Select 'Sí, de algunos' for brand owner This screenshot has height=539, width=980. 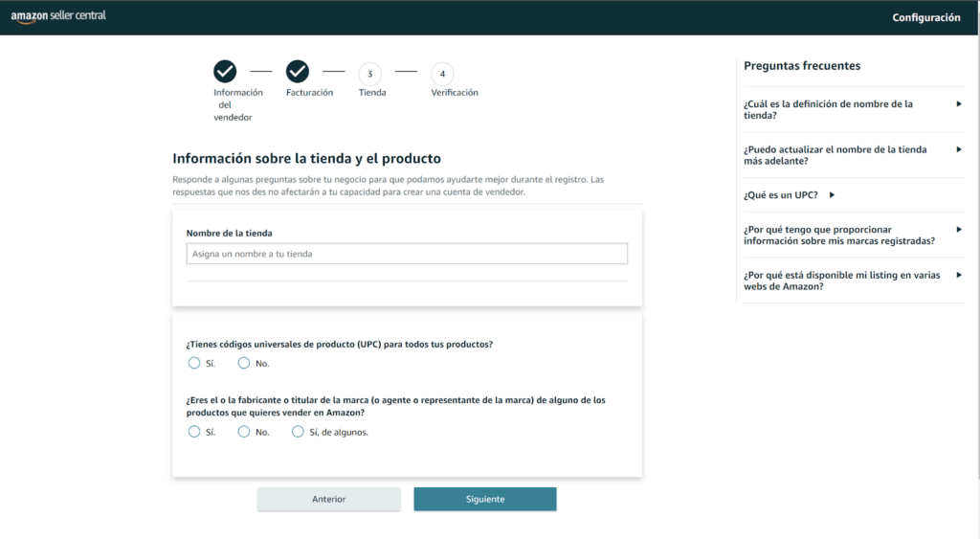tap(298, 432)
